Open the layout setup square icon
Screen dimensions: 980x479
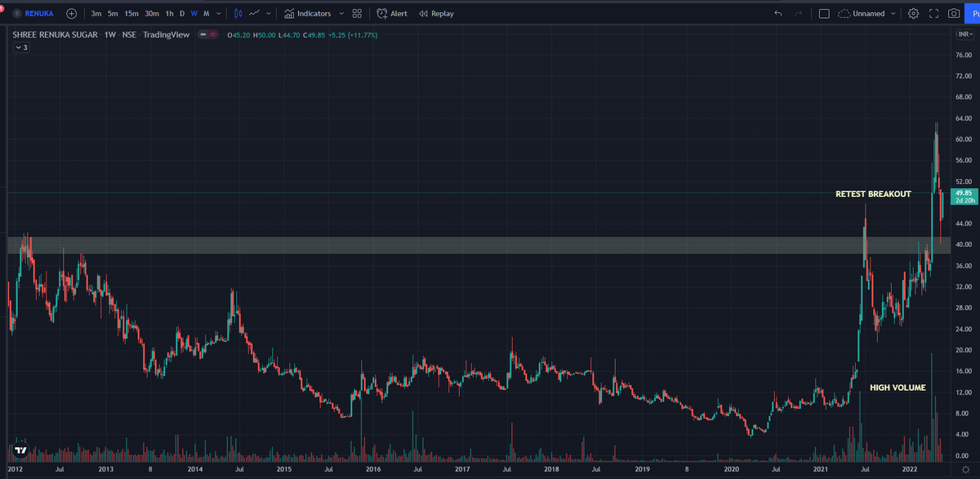click(x=824, y=14)
